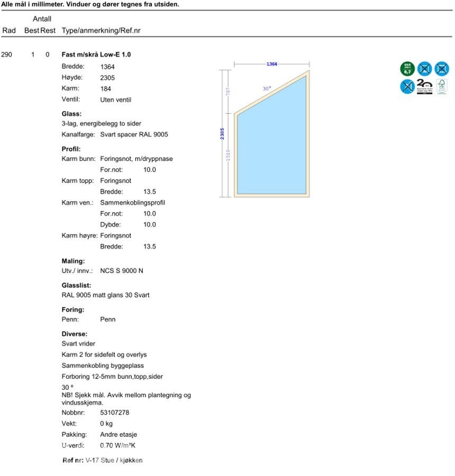Click the 'Glasslist:' section heading

pos(76,286)
